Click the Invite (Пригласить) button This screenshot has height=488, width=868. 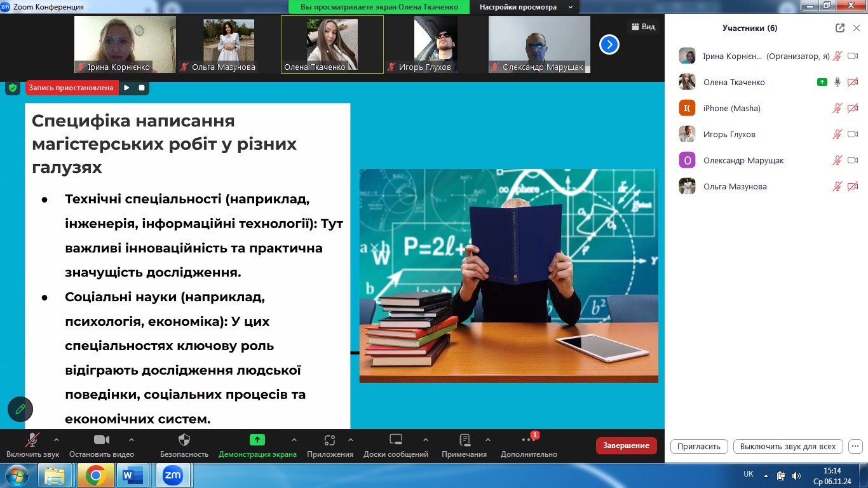point(698,446)
